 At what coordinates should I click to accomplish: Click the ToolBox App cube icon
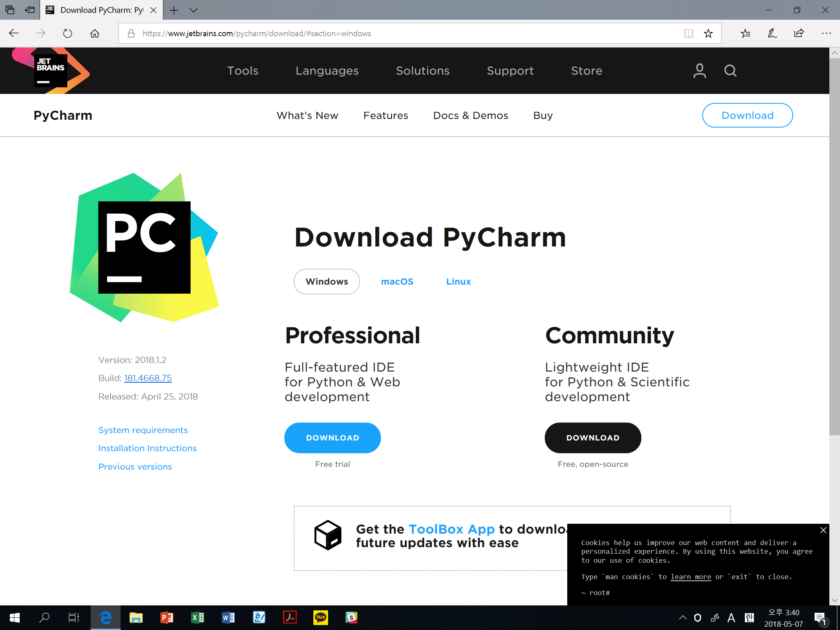328,535
